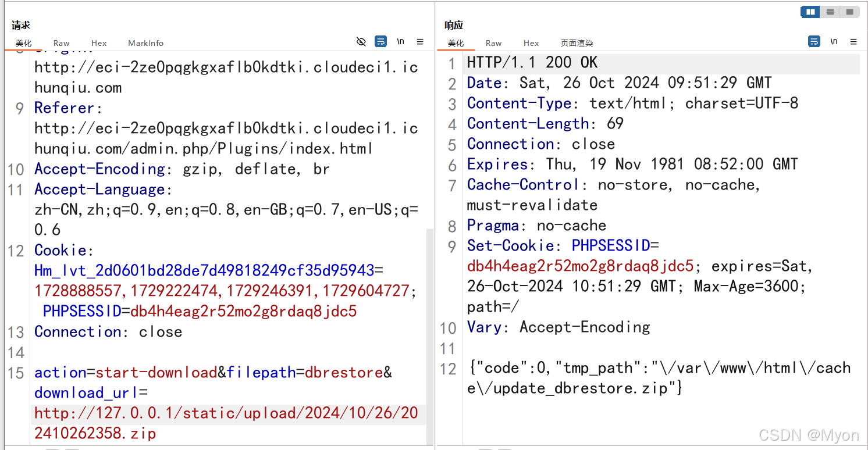868x450 pixels.
Task: Switch to the 页面渲染 response tab
Action: pyautogui.click(x=577, y=43)
